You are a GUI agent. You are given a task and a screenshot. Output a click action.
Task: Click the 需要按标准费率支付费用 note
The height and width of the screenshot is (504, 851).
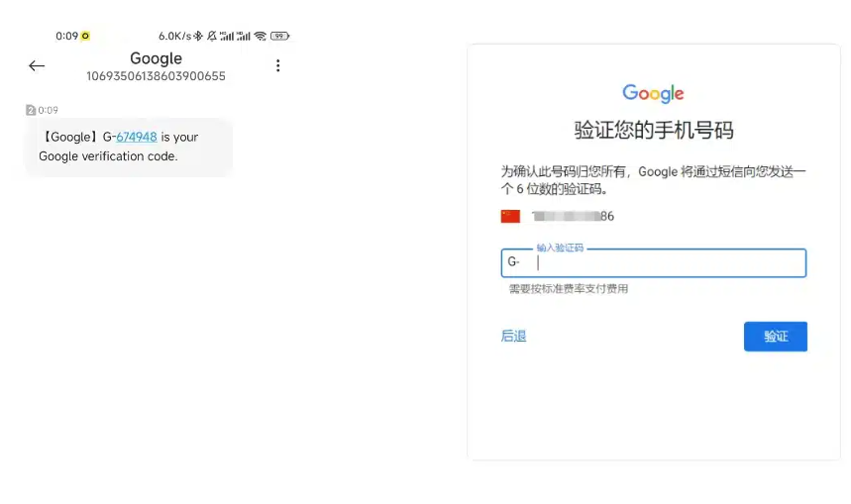(569, 288)
